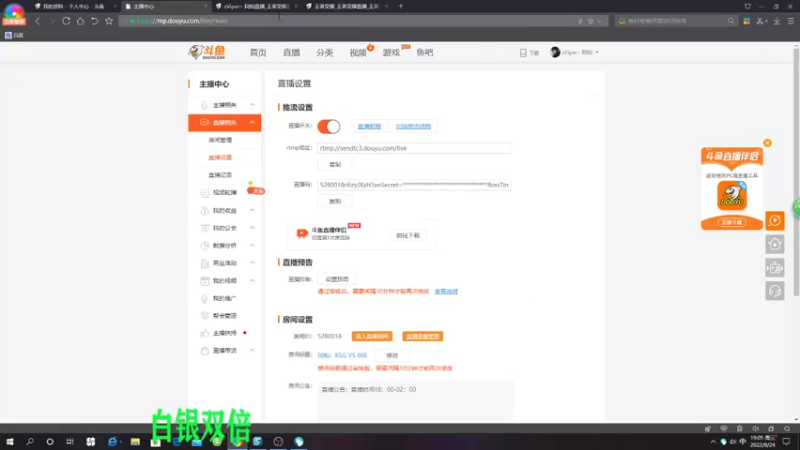Click the orange play icon on right floating bar

[x=774, y=220]
